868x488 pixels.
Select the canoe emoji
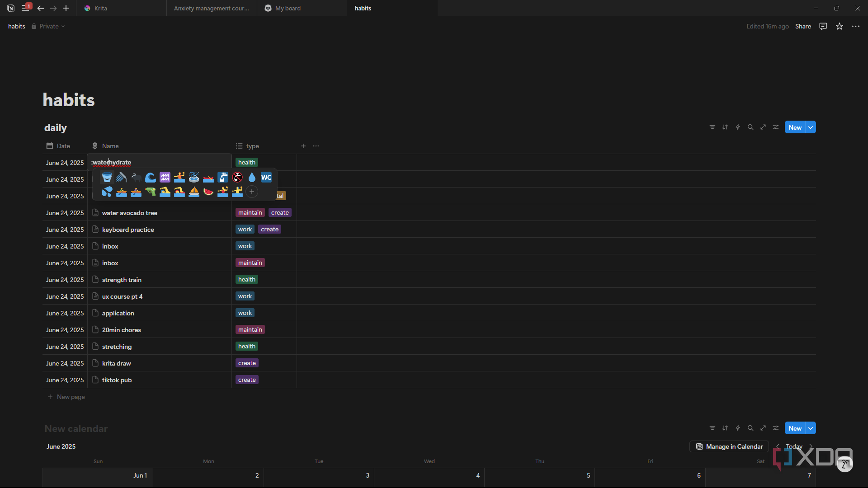click(x=208, y=177)
